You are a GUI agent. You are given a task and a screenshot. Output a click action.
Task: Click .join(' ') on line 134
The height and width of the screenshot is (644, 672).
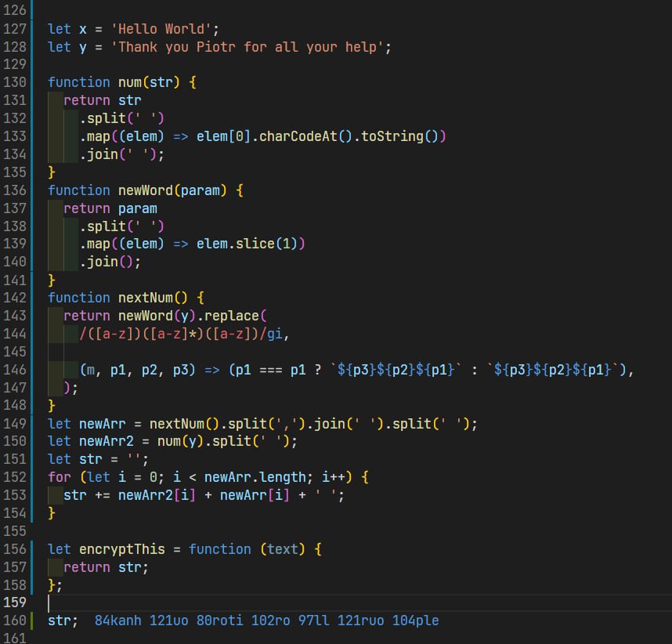click(117, 154)
